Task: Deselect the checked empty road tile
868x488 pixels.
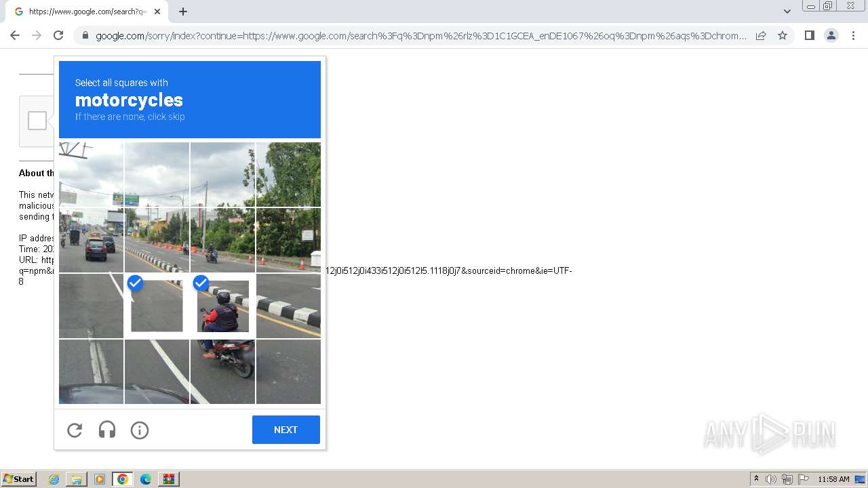Action: pyautogui.click(x=157, y=306)
